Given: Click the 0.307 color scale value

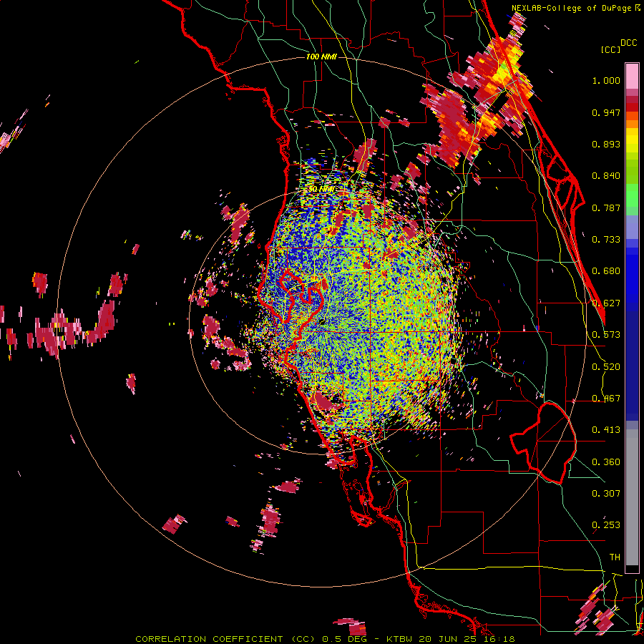Looking at the screenshot, I should 606,494.
